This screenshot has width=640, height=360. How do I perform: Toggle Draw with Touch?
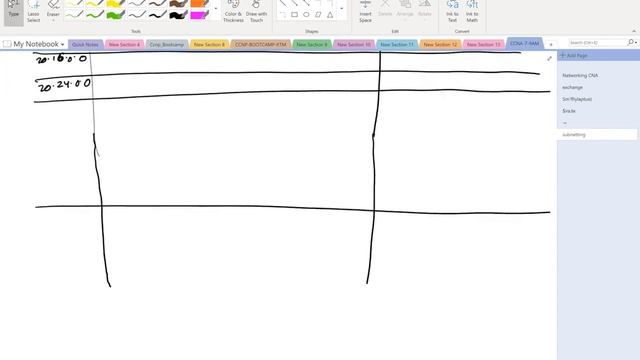256,11
